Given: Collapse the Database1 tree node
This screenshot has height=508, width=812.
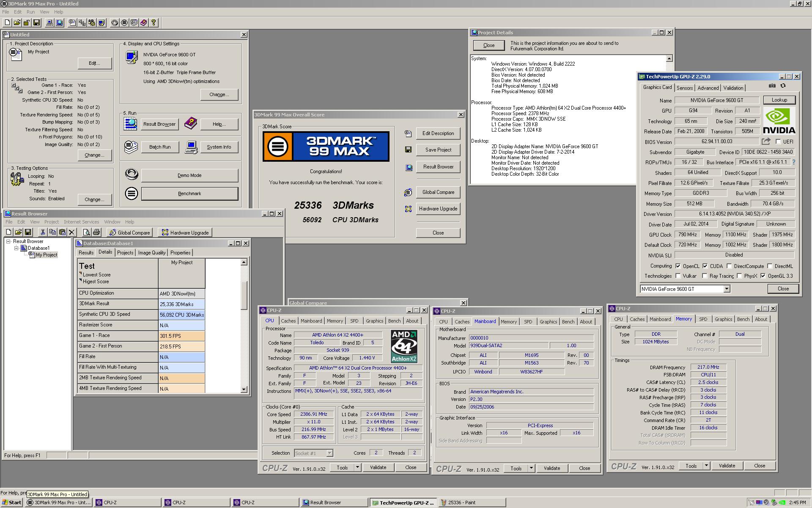Looking at the screenshot, I should pos(16,248).
